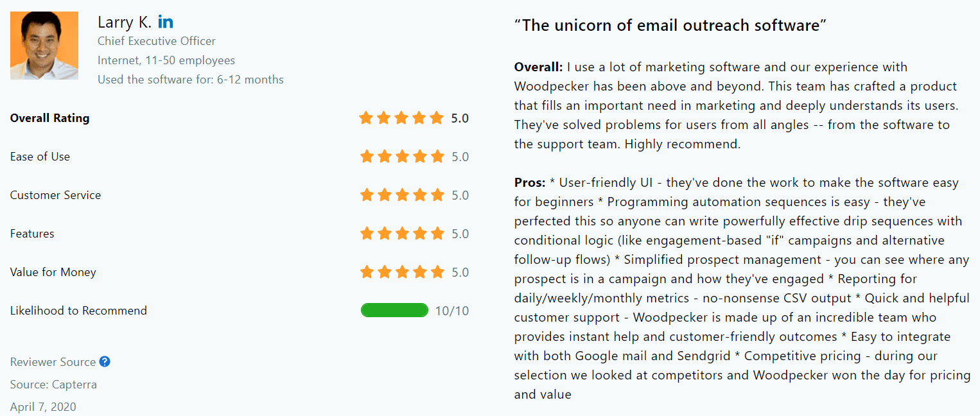Image resolution: width=980 pixels, height=416 pixels.
Task: Click the Chief Executive Officer job title
Action: [x=157, y=41]
